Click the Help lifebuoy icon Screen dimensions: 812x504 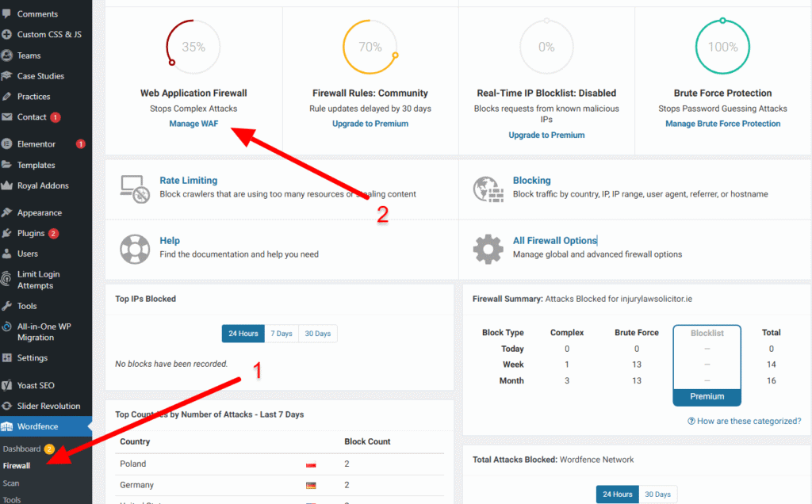pyautogui.click(x=135, y=248)
